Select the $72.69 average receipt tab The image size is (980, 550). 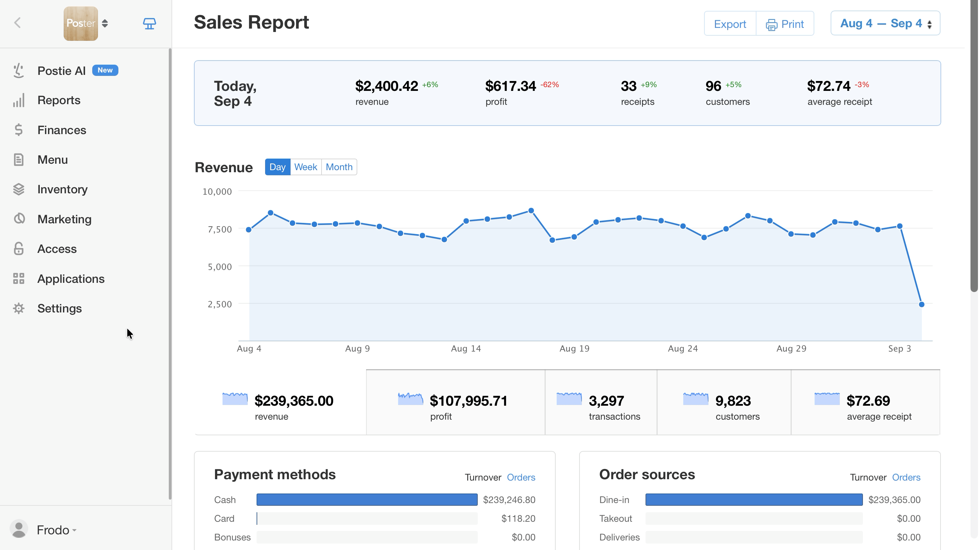(865, 402)
